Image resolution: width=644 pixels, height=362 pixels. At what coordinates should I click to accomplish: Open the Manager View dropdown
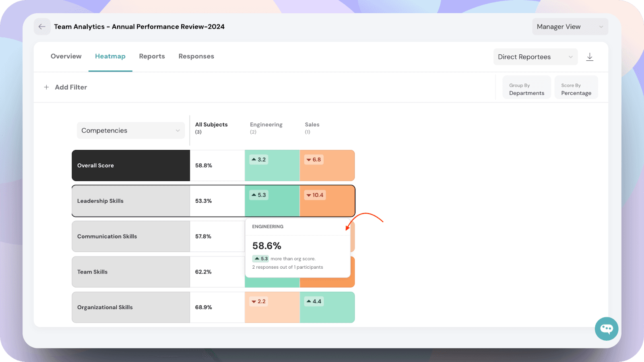coord(570,27)
